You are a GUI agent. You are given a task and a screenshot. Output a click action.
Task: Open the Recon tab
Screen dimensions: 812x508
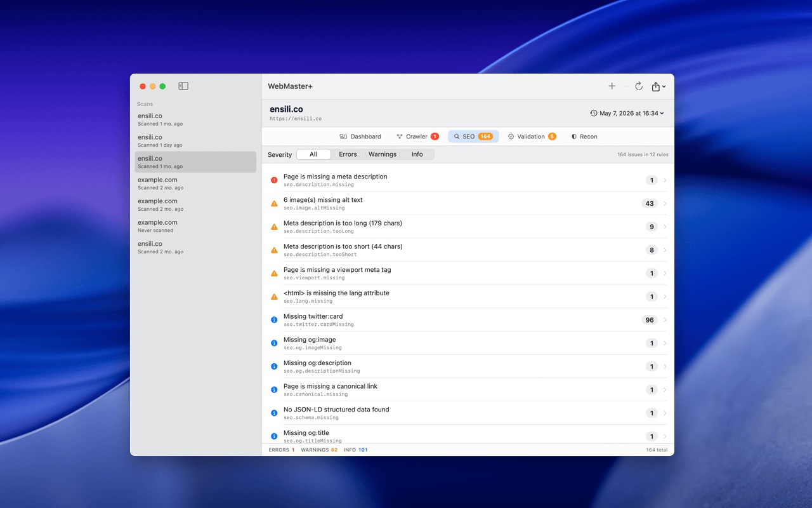584,137
